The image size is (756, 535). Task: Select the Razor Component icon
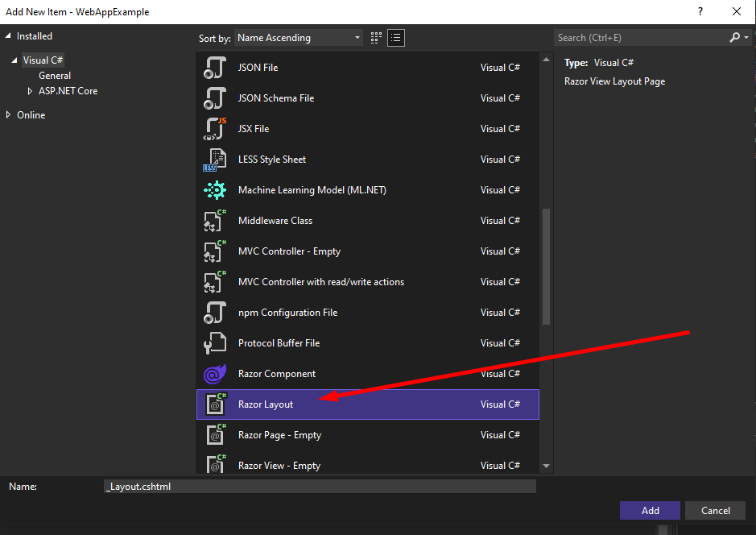click(x=214, y=374)
